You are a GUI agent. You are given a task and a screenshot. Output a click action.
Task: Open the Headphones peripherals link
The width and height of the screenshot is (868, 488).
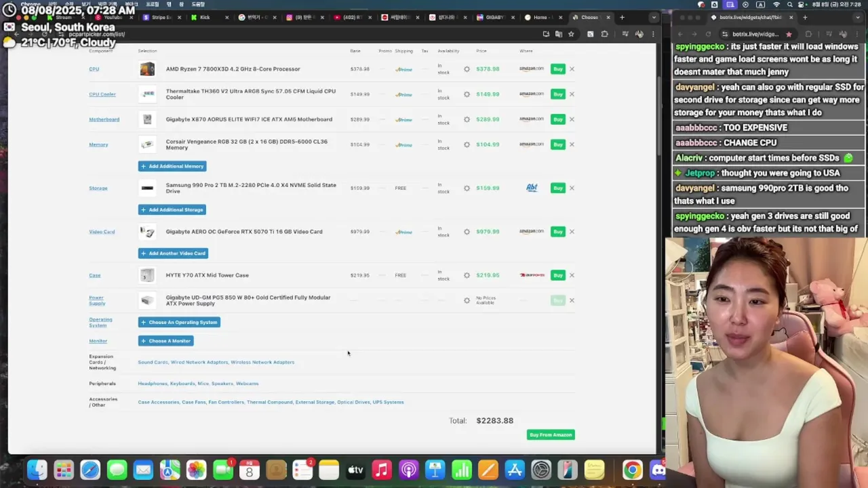[153, 384]
